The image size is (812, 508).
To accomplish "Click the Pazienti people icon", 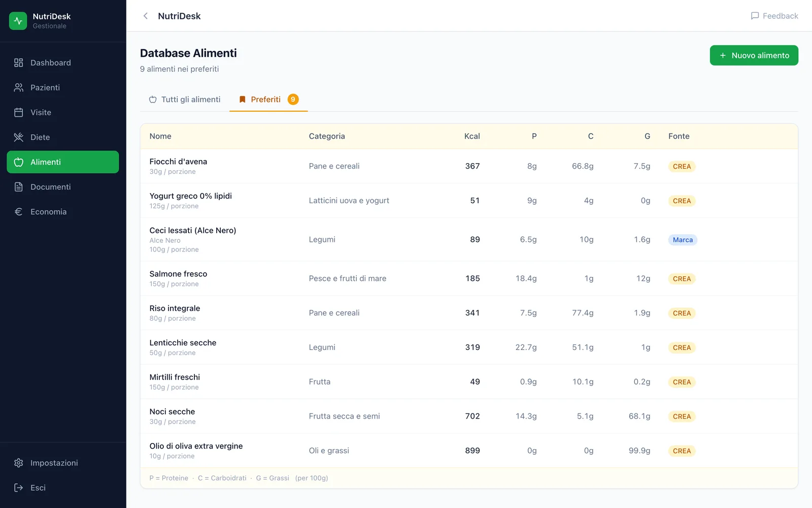I will [19, 87].
